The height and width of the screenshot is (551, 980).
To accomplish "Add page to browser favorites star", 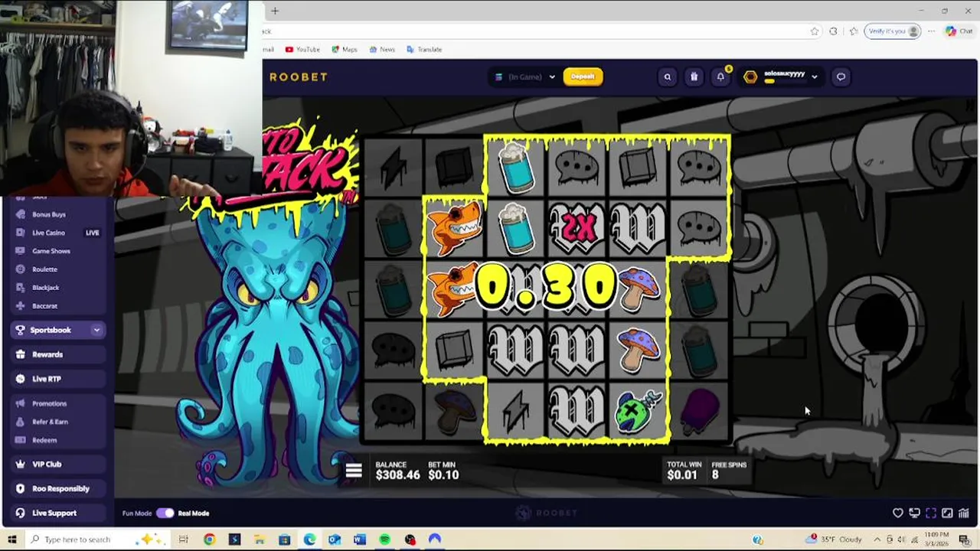I will [815, 31].
